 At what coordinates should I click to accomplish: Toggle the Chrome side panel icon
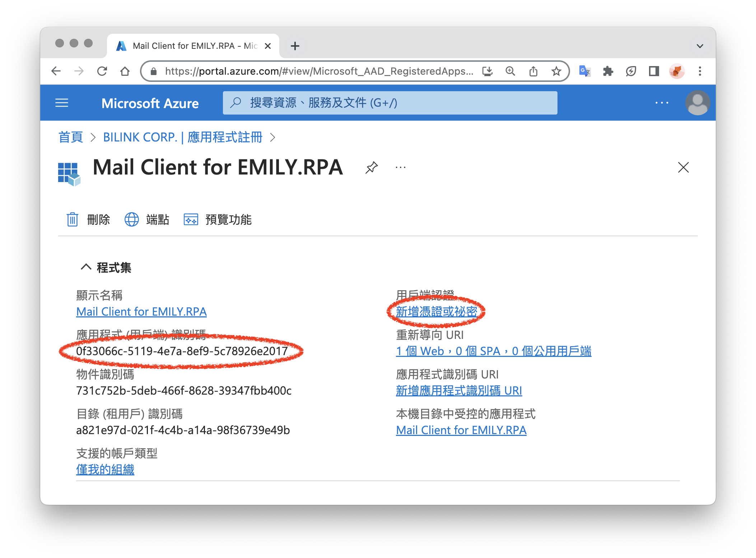pyautogui.click(x=654, y=71)
